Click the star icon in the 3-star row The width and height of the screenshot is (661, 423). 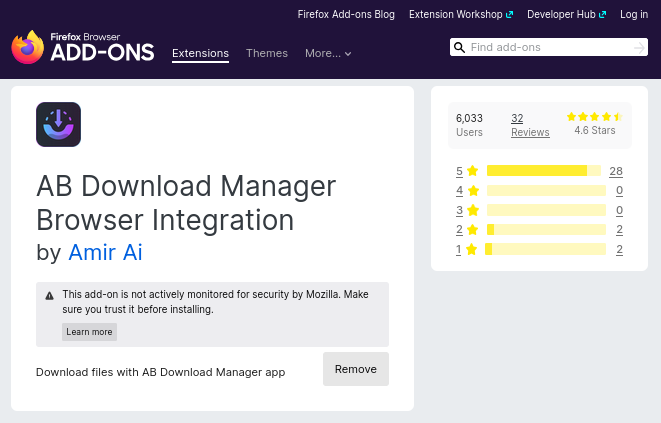click(x=473, y=210)
